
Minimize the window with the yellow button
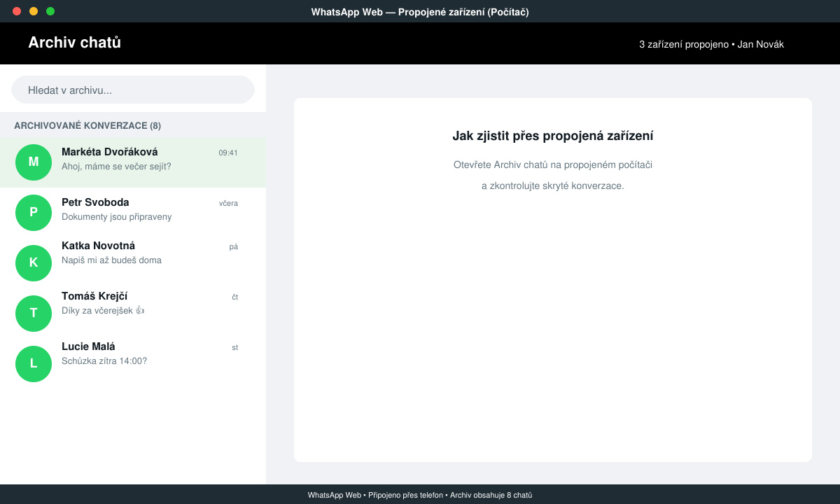[34, 11]
